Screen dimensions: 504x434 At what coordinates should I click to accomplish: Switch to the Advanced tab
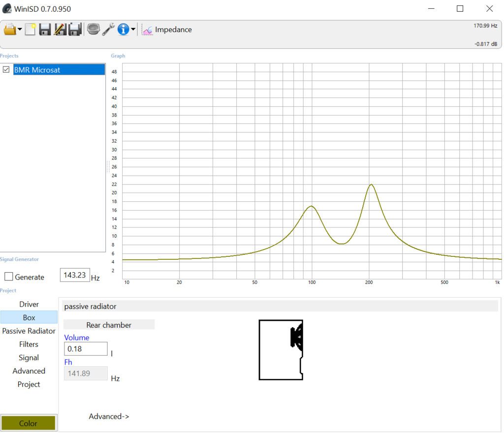[29, 371]
